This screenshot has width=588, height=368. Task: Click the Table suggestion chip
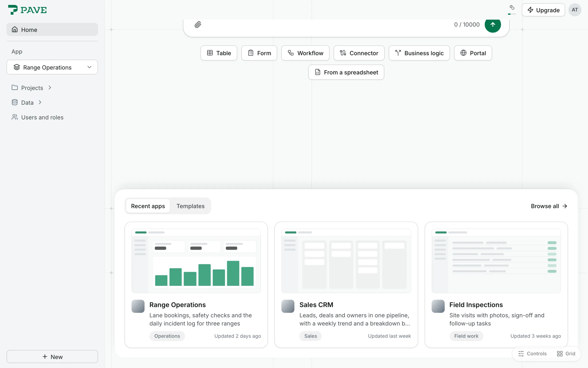219,53
